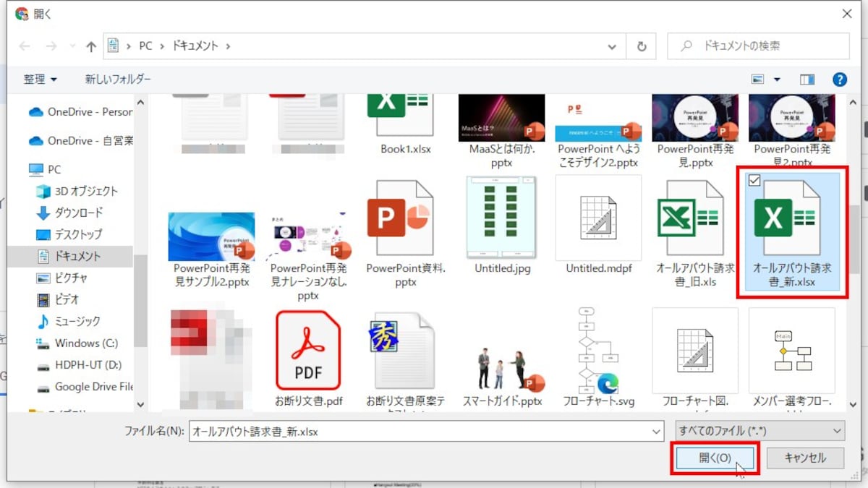Go back with the back arrow
Viewport: 868px width, 488px height.
coord(25,46)
